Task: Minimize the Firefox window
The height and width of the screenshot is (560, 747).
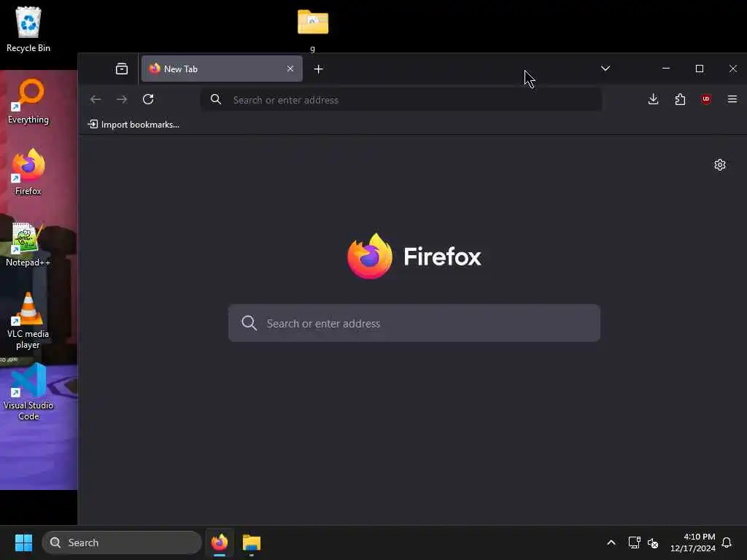Action: pos(666,69)
